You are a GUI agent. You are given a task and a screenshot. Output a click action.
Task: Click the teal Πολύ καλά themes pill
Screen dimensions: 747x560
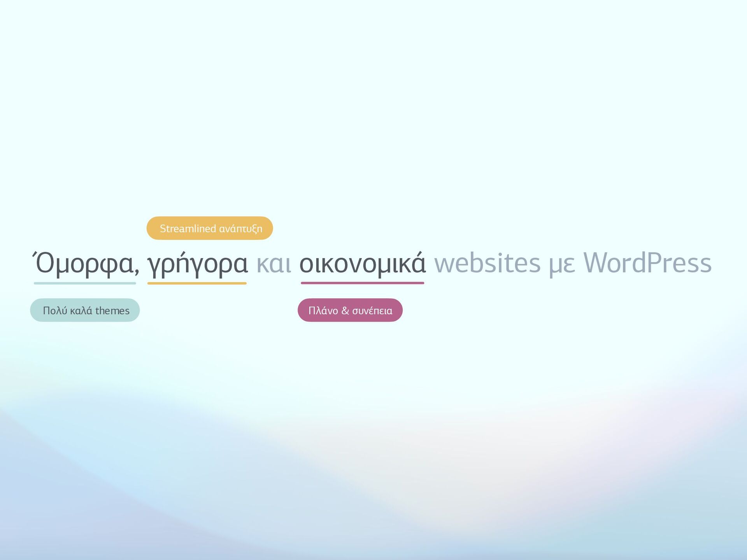85,310
